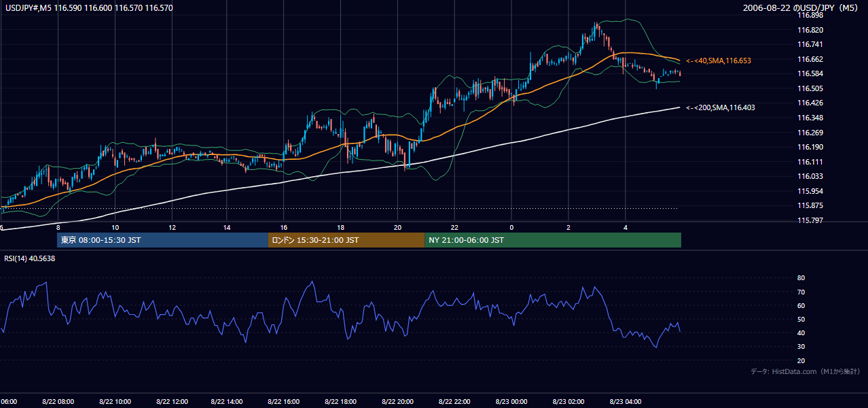Click hour tick "22" under price chart

click(x=454, y=228)
